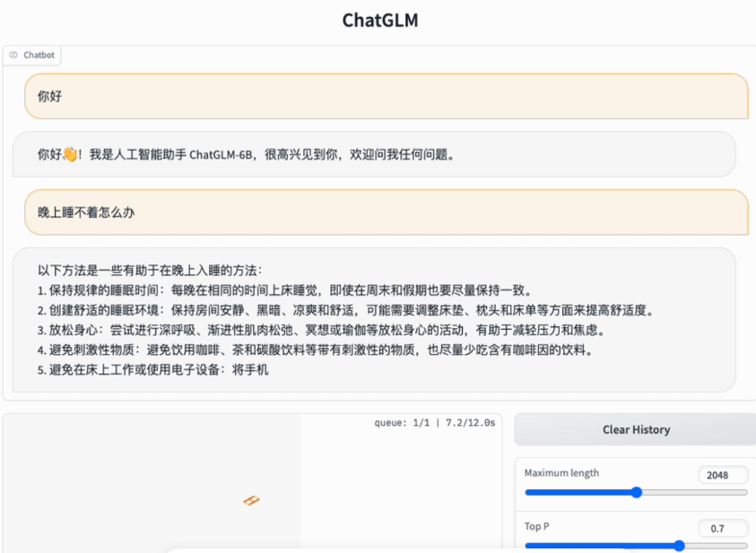This screenshot has height=553, width=756.
Task: Click the "Maximum length" label
Action: coord(561,473)
